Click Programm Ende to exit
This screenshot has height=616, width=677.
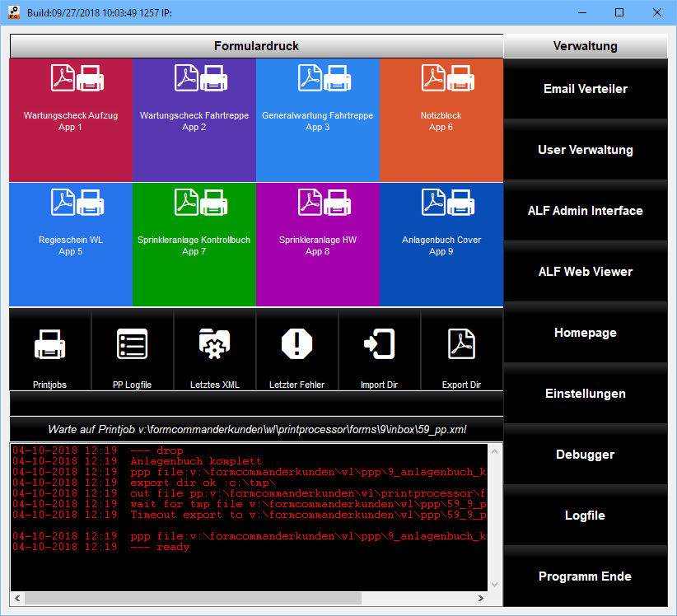586,576
